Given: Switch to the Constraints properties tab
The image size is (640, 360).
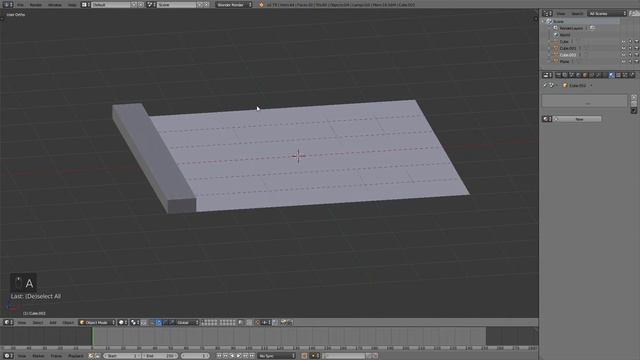Looking at the screenshot, I should click(x=592, y=75).
